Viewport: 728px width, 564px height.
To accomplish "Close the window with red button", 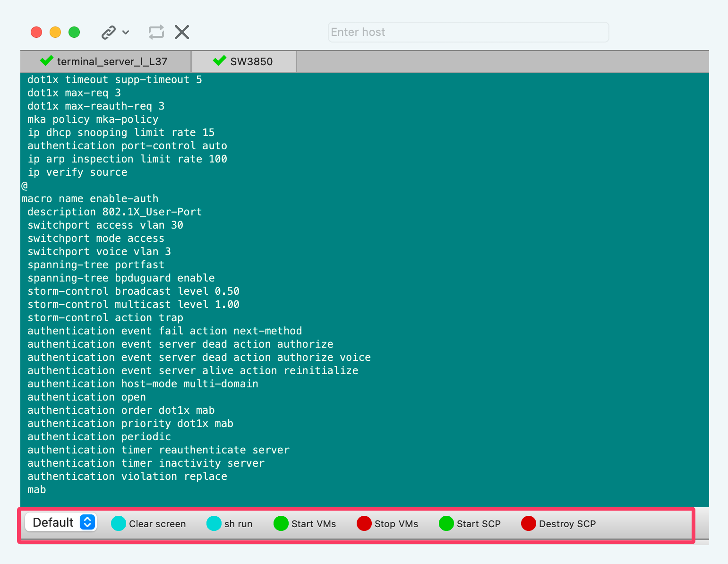I will click(36, 32).
